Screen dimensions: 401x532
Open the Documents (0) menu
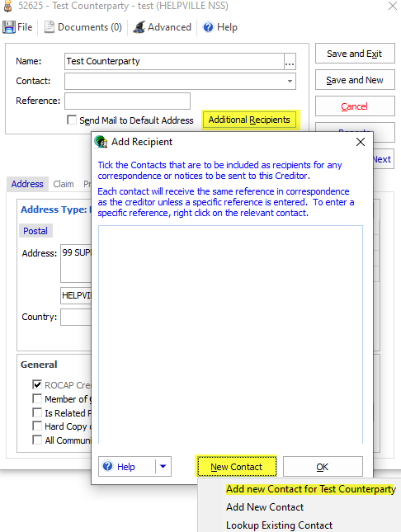point(83,27)
